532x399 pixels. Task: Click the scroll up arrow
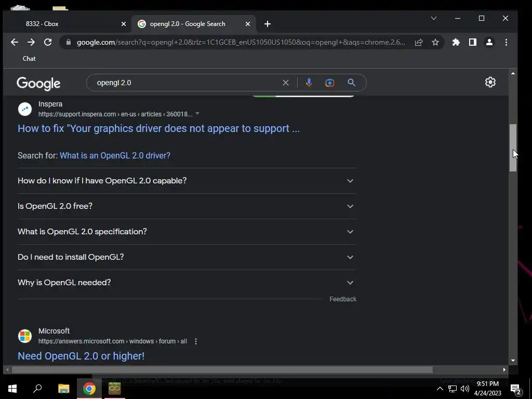pyautogui.click(x=513, y=73)
